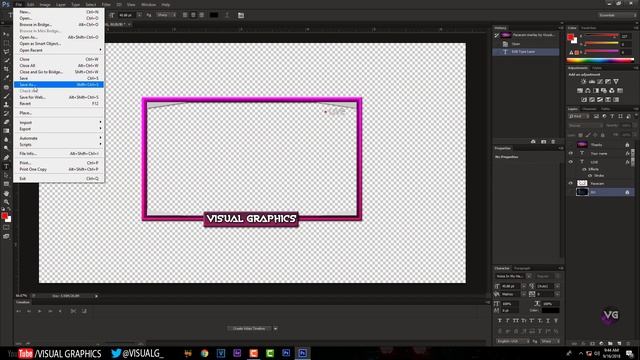Image resolution: width=640 pixels, height=360 pixels.
Task: Open the Create Video Timeline dropdown arrow
Action: point(276,329)
